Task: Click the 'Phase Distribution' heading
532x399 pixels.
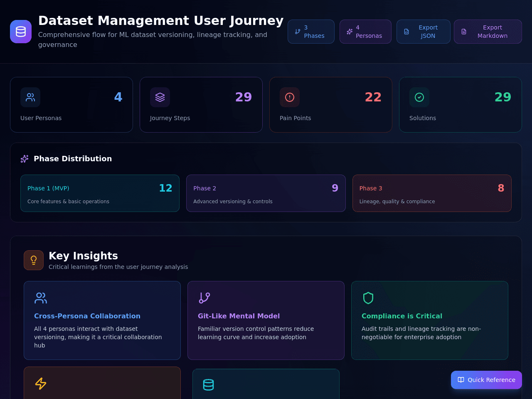Action: [73, 159]
